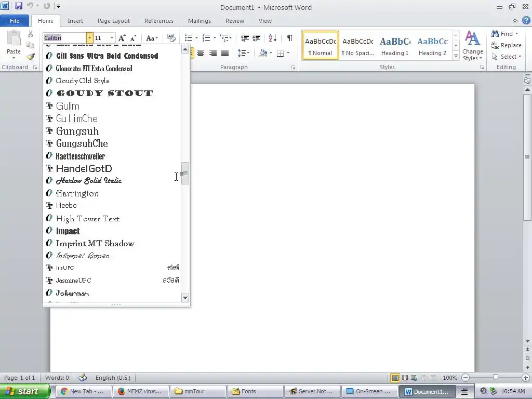Open Fonts folder from taskbar

point(255,391)
